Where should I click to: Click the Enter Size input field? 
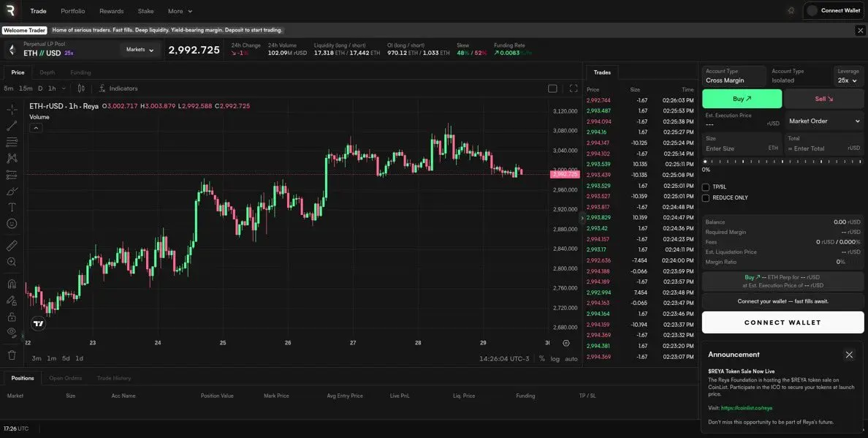(x=742, y=144)
